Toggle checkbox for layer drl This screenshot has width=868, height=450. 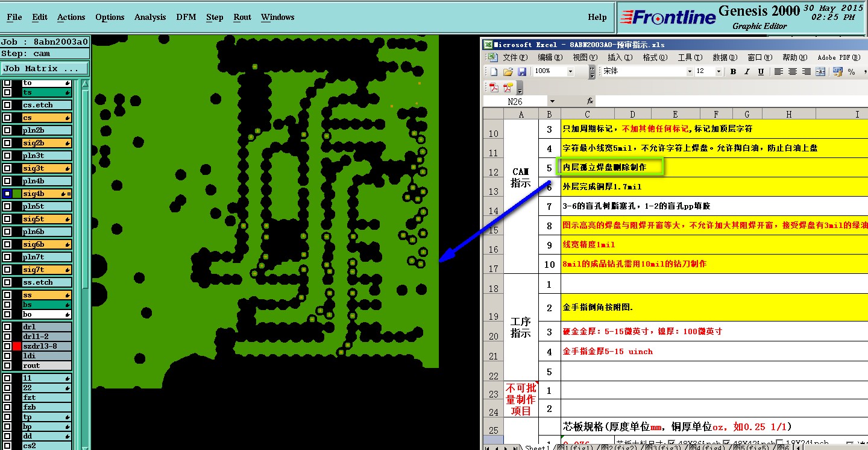click(7, 327)
